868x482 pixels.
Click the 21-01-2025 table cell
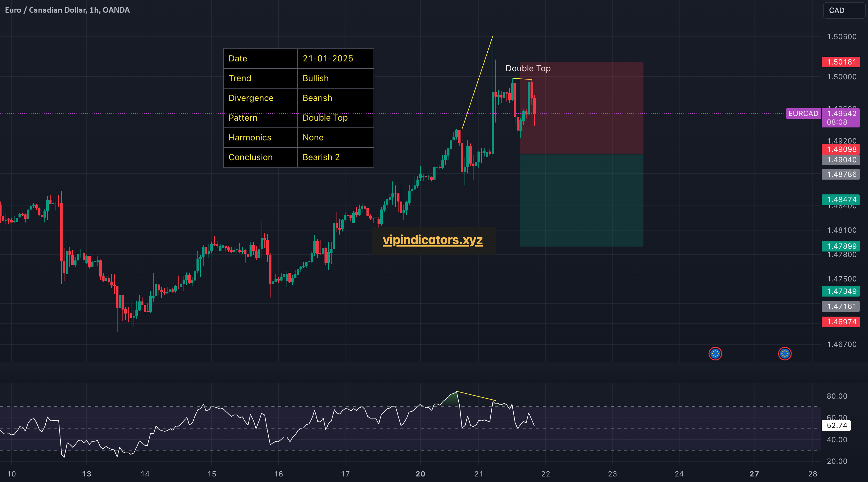point(336,59)
